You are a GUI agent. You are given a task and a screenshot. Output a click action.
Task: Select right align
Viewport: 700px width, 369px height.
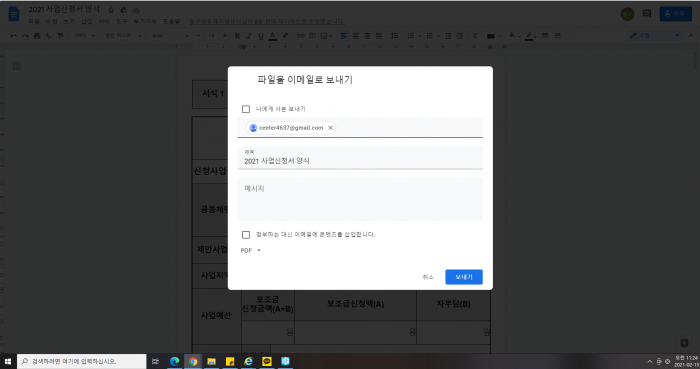[x=367, y=36]
